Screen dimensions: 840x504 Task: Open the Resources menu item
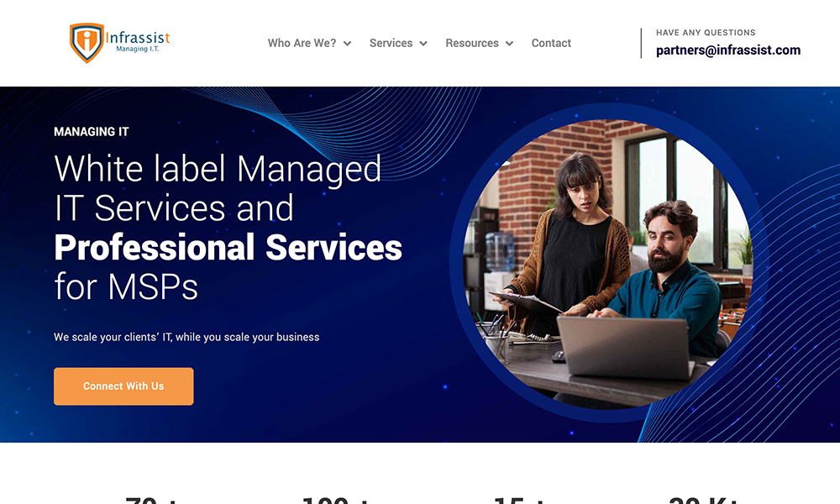(472, 43)
